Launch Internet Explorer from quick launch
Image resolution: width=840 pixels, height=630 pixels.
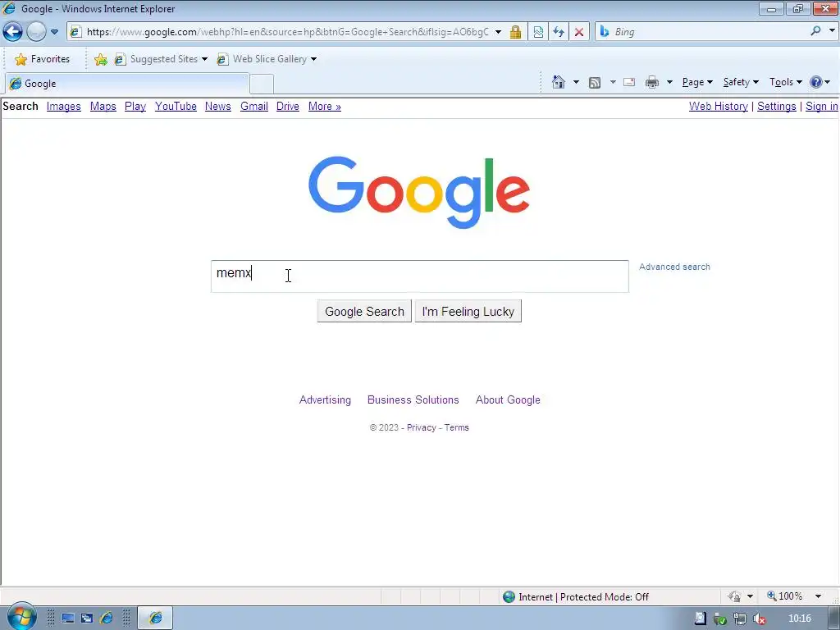pyautogui.click(x=107, y=619)
